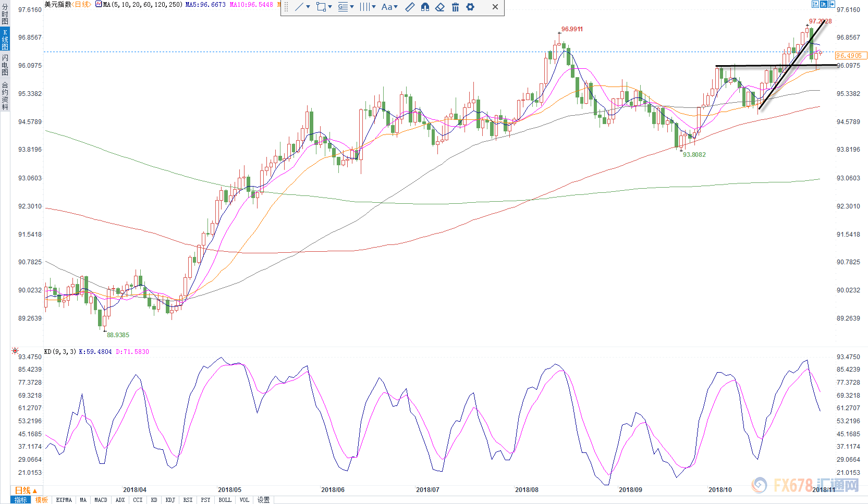The width and height of the screenshot is (868, 504).
Task: Click the 2018/04 date axis label
Action: (135, 490)
